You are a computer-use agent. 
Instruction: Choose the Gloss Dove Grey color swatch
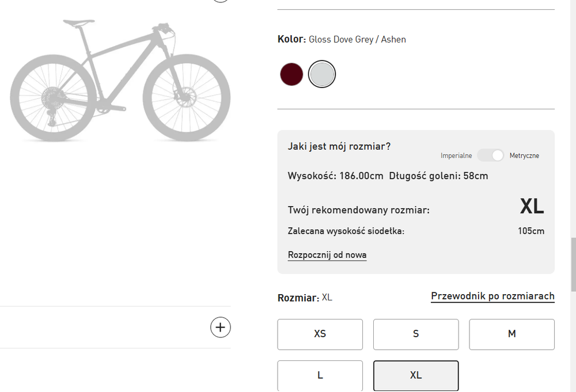(321, 74)
